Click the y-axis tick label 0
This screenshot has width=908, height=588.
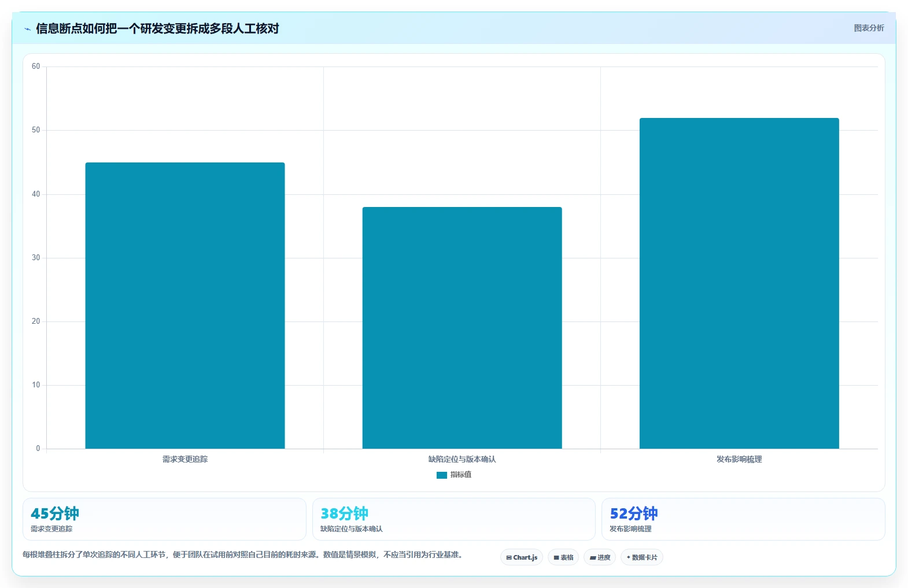38,449
